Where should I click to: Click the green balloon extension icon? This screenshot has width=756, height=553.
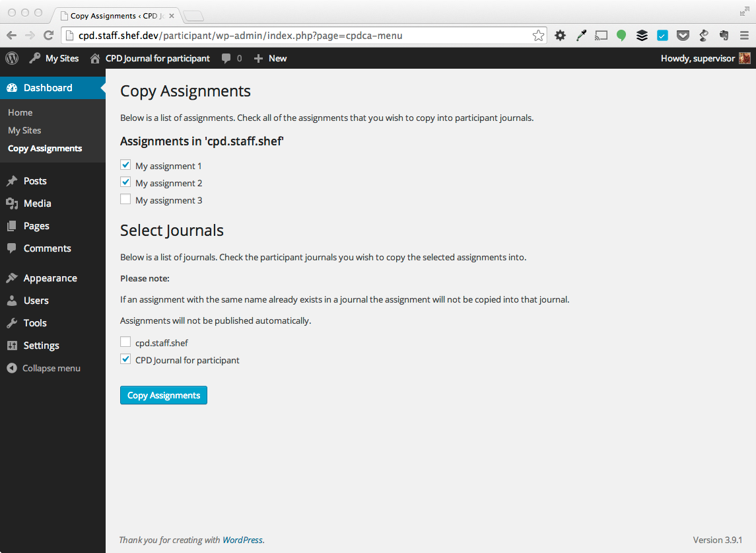click(621, 35)
